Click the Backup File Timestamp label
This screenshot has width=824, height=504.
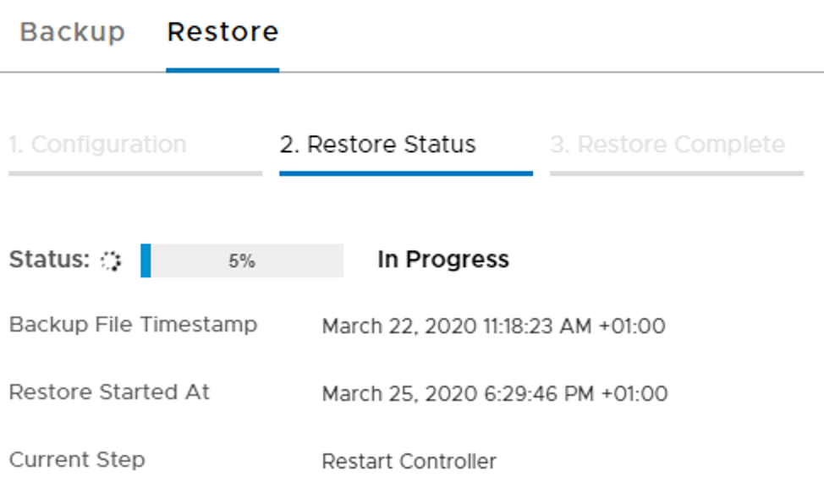coord(133,325)
